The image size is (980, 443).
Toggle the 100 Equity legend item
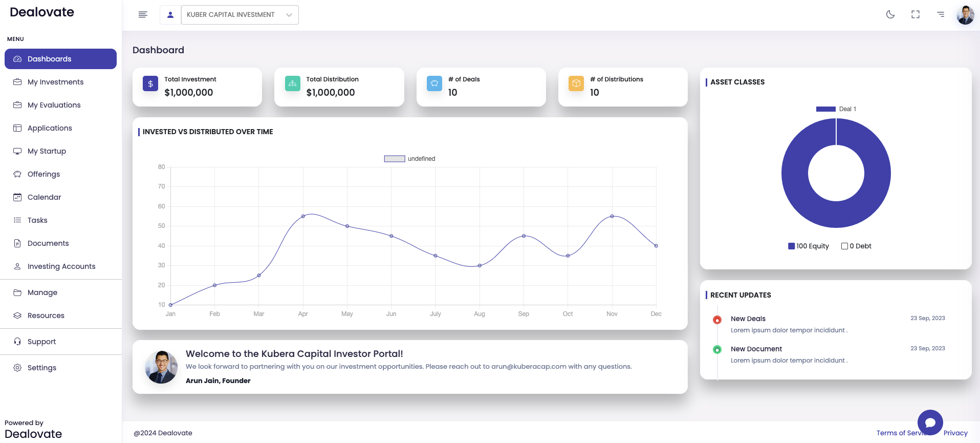(x=809, y=246)
